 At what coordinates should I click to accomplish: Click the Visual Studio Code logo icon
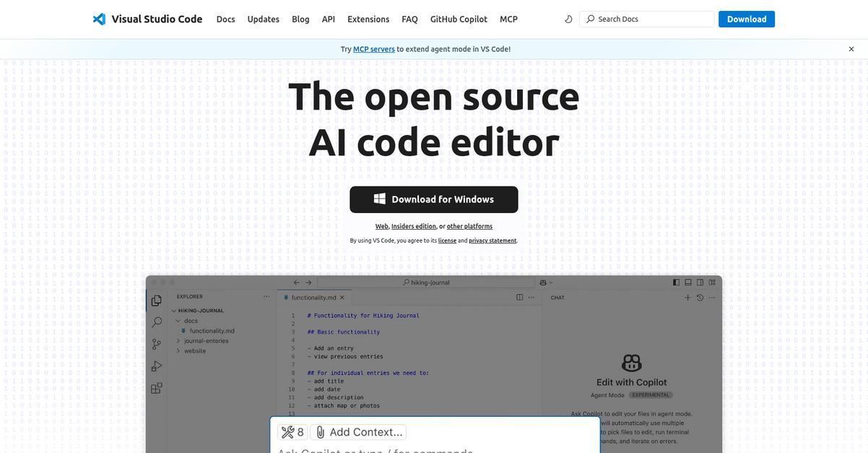click(100, 20)
